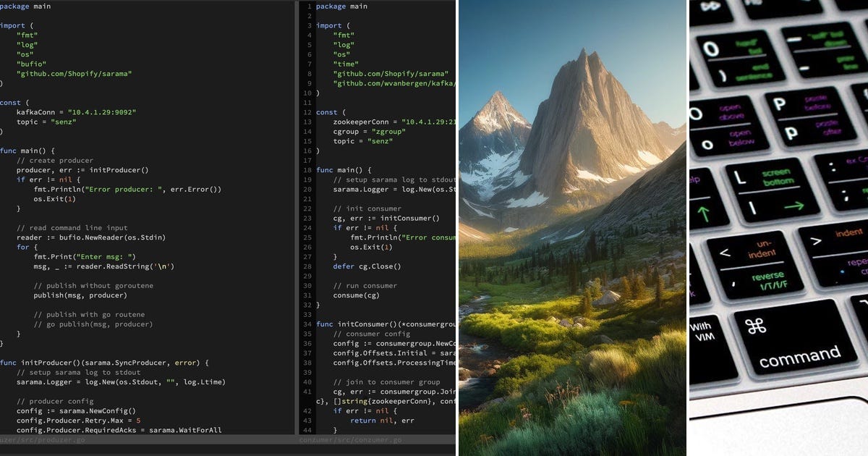The image size is (868, 456).
Task: Click the key labeled With VIM
Action: 704,329
